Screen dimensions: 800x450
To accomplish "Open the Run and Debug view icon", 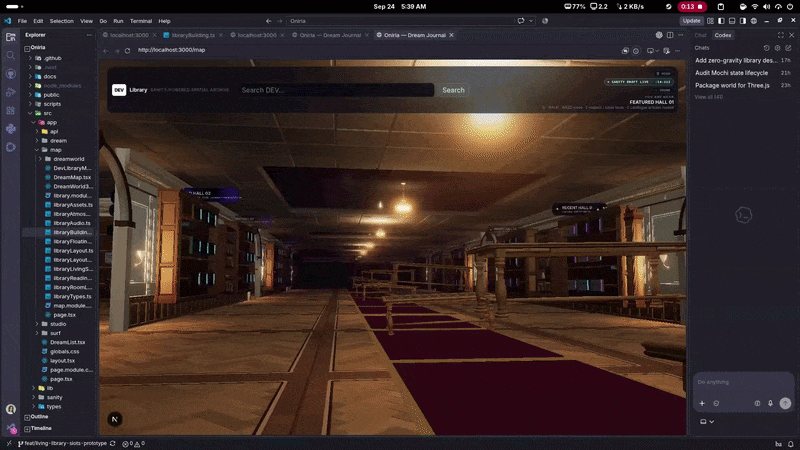I will [11, 92].
